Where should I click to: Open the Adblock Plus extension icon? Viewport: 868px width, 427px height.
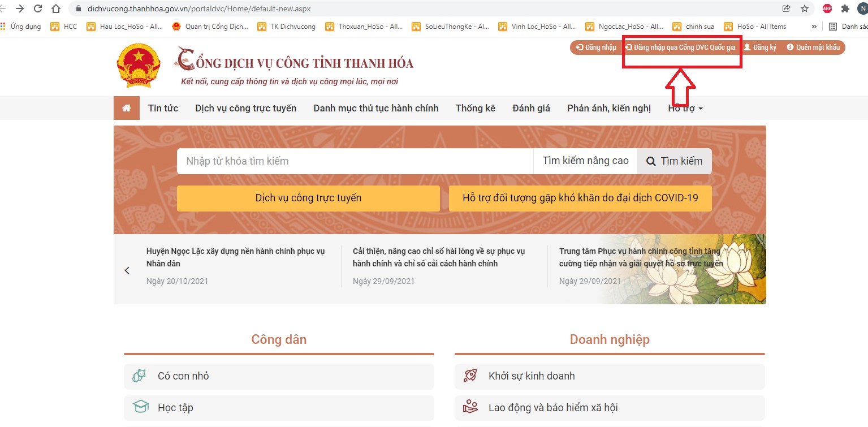827,9
